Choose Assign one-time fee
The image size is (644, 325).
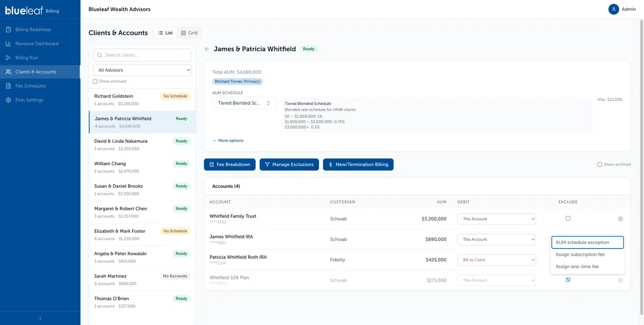tap(587, 267)
